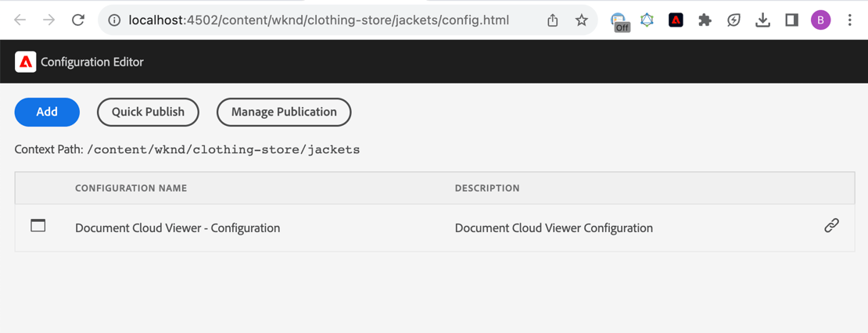Image resolution: width=868 pixels, height=333 pixels.
Task: View site information for localhost
Action: tap(114, 20)
